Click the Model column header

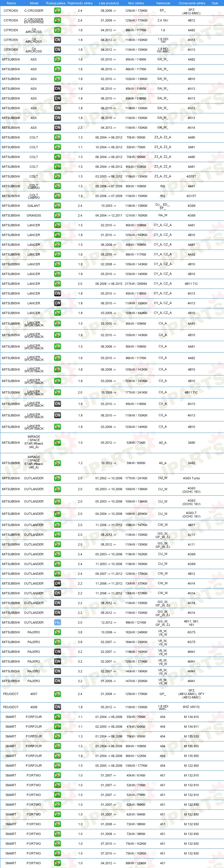pos(34,3)
